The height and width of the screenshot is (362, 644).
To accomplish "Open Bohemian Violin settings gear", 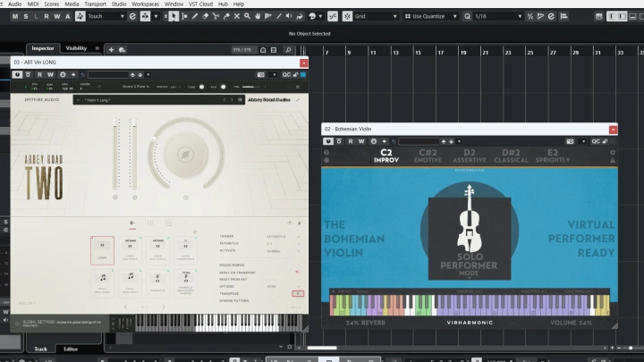I will point(613,152).
